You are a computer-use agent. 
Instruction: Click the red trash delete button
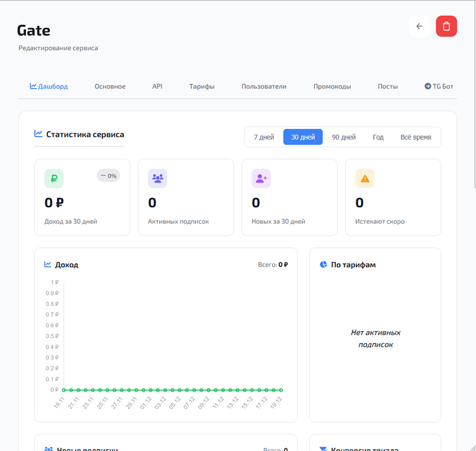coord(446,26)
